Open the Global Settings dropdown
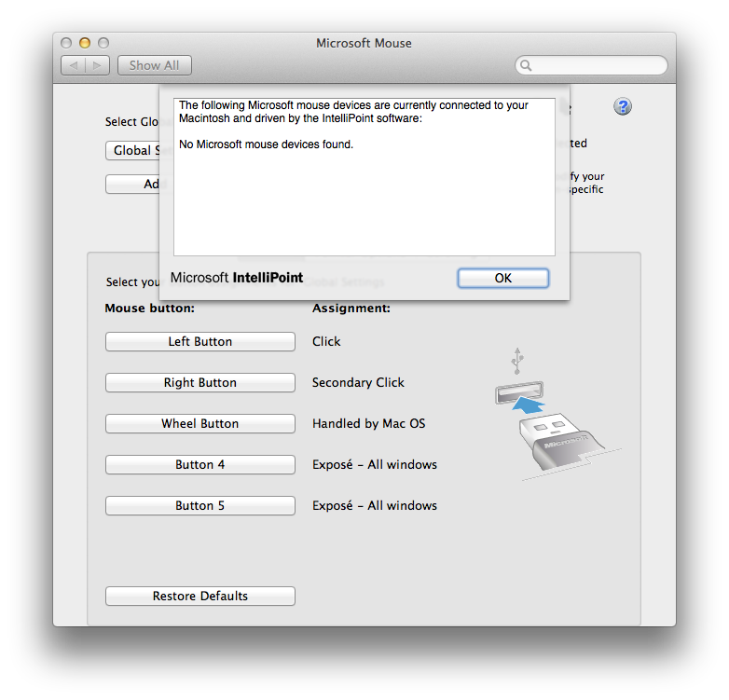 click(132, 151)
